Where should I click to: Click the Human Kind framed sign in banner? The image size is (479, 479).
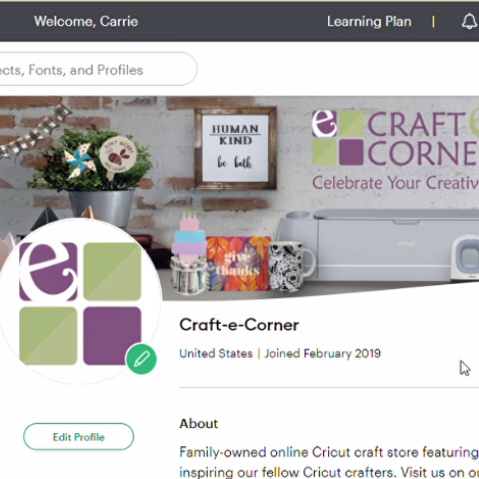[235, 148]
